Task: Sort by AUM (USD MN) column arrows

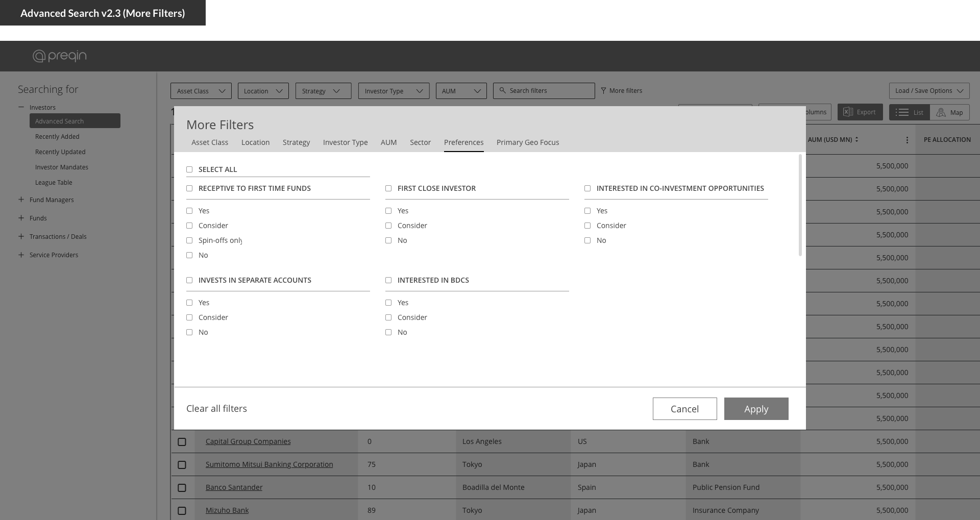Action: [856, 139]
